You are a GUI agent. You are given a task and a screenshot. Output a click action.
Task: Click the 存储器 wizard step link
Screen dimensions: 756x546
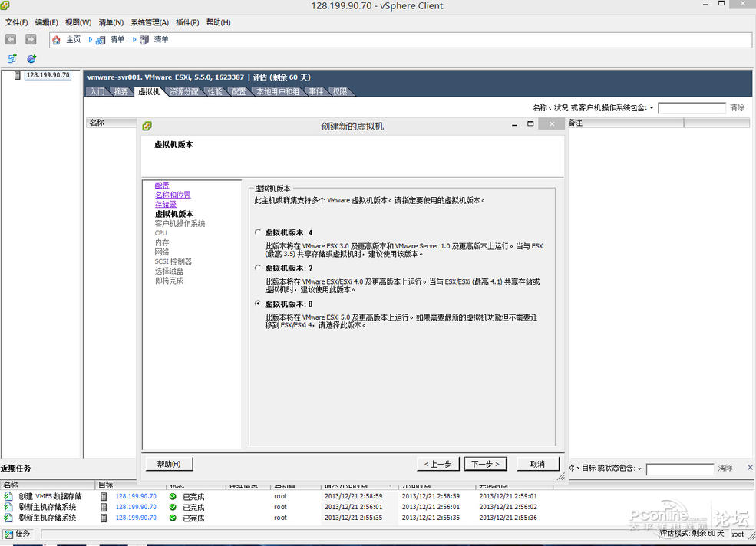pos(165,204)
